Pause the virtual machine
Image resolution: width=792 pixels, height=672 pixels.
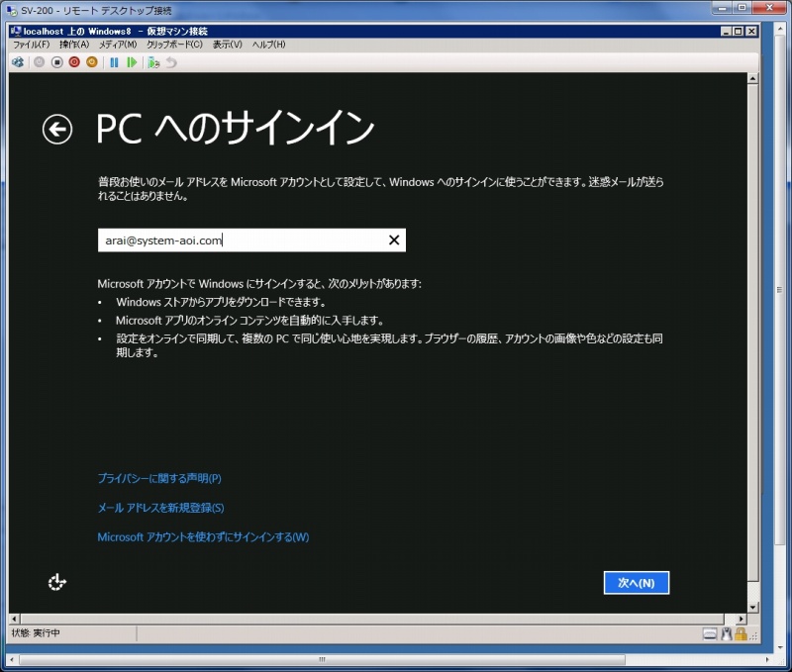(x=114, y=62)
